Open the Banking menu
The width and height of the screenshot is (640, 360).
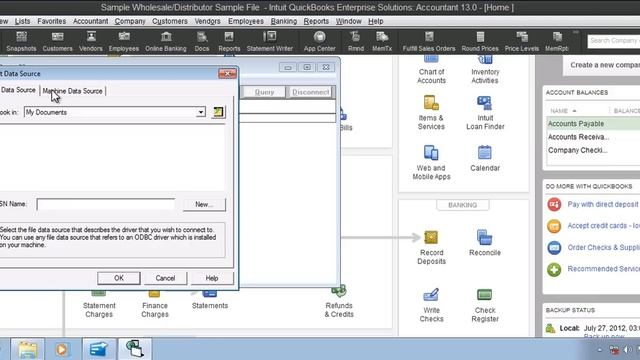coord(284,21)
